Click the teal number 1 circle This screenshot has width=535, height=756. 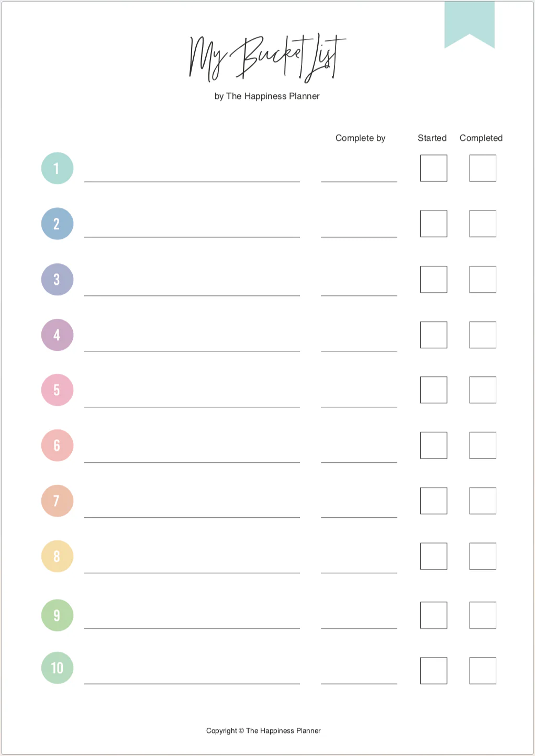click(57, 168)
